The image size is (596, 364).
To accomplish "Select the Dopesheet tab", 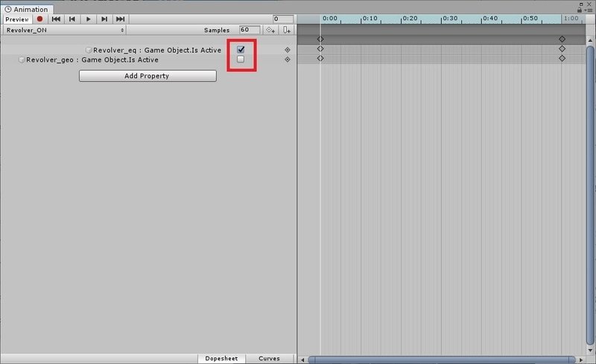I will click(221, 358).
